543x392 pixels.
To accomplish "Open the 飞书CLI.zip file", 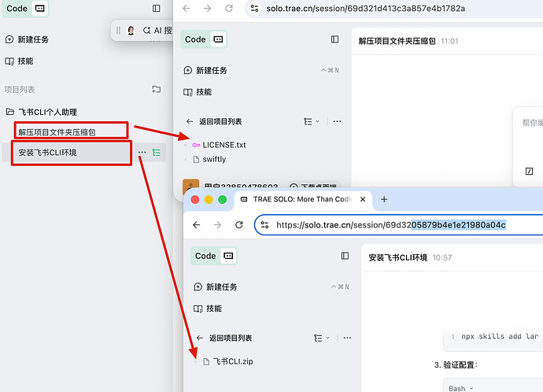I will [x=232, y=361].
